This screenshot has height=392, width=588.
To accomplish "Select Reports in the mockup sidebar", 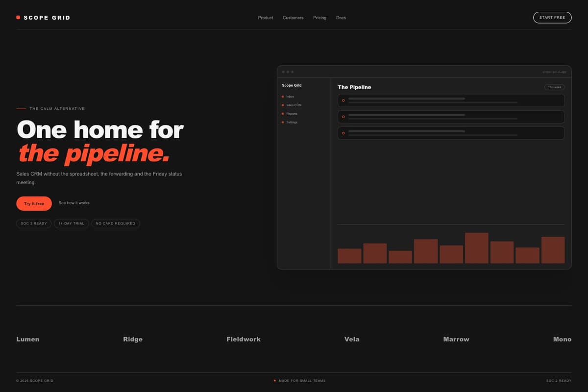I will (x=292, y=114).
